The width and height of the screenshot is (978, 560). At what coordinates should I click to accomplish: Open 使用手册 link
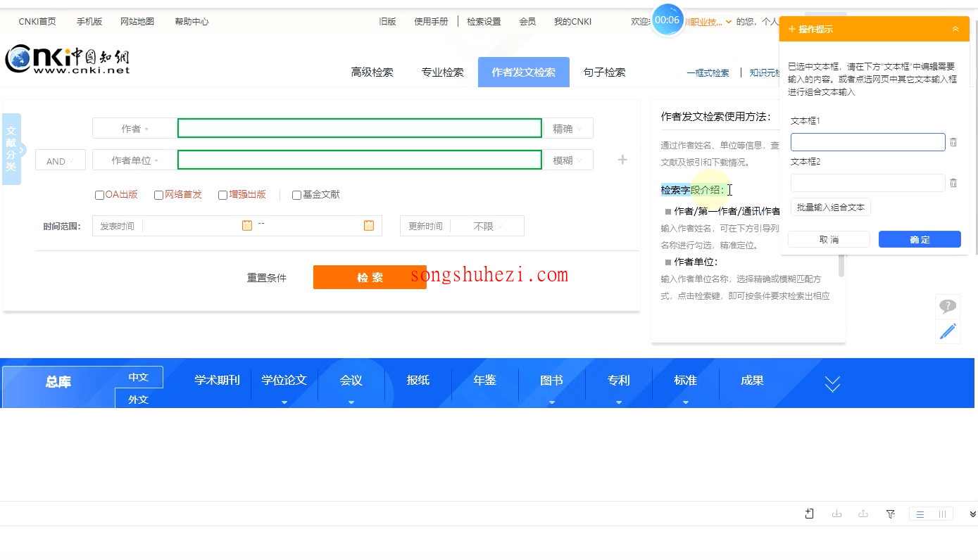click(x=431, y=22)
